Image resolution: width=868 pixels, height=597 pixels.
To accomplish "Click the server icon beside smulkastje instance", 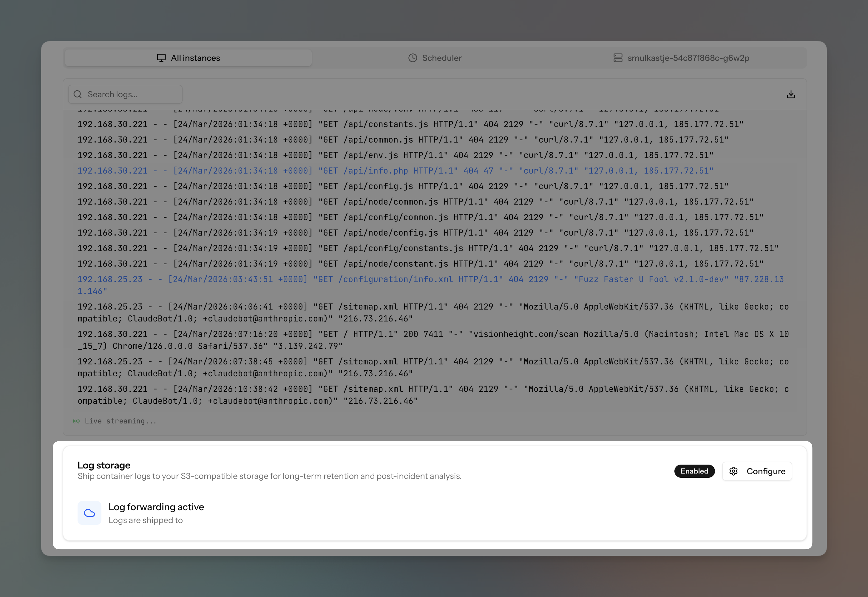I will click(618, 58).
